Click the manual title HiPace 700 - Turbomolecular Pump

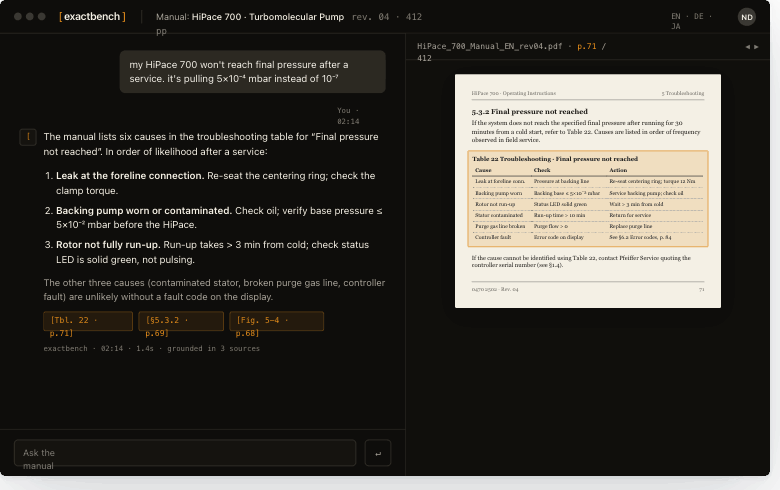pos(268,17)
